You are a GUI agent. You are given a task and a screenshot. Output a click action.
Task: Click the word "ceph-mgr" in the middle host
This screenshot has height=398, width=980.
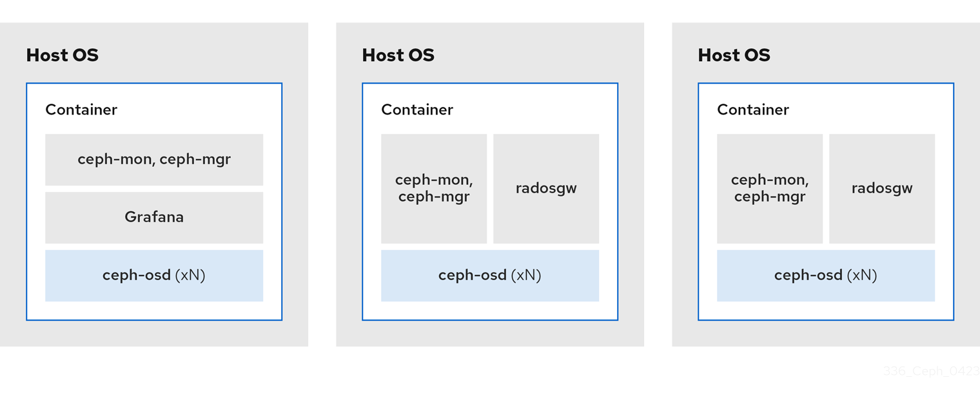click(434, 196)
